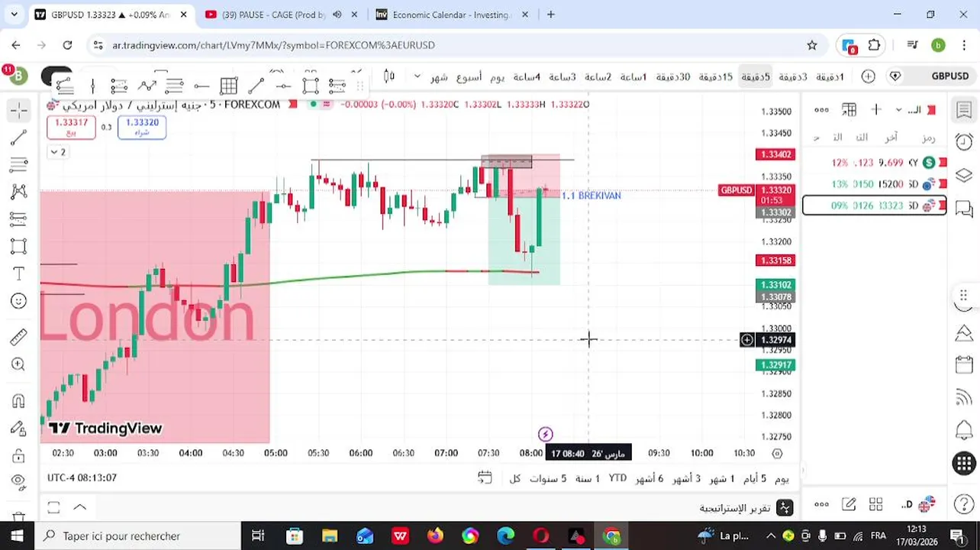Pick the vertical line in favorites toolbar

pos(92,86)
